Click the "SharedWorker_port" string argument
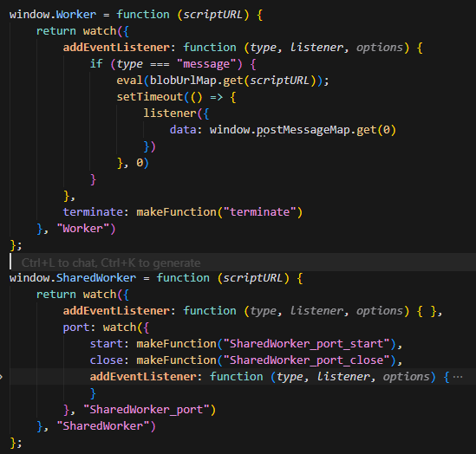476x454 pixels. [x=147, y=410]
